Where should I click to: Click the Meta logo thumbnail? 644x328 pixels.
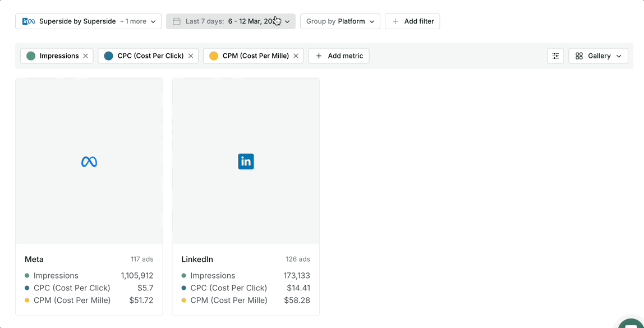(x=89, y=162)
